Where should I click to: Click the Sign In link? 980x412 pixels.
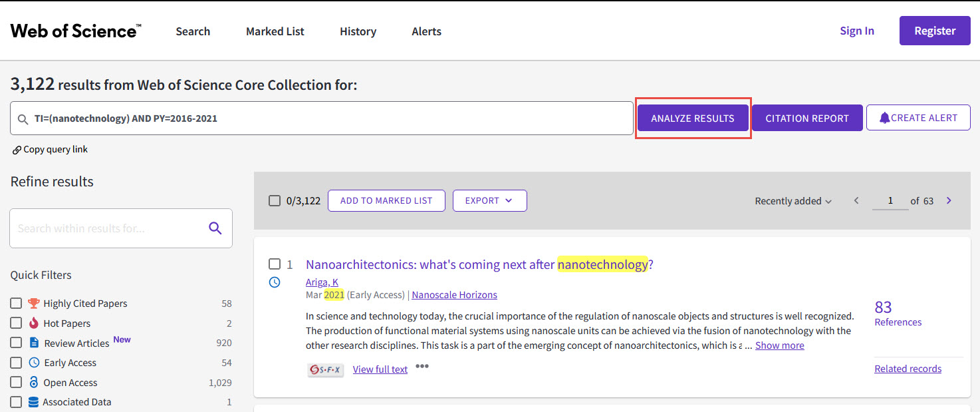point(857,31)
